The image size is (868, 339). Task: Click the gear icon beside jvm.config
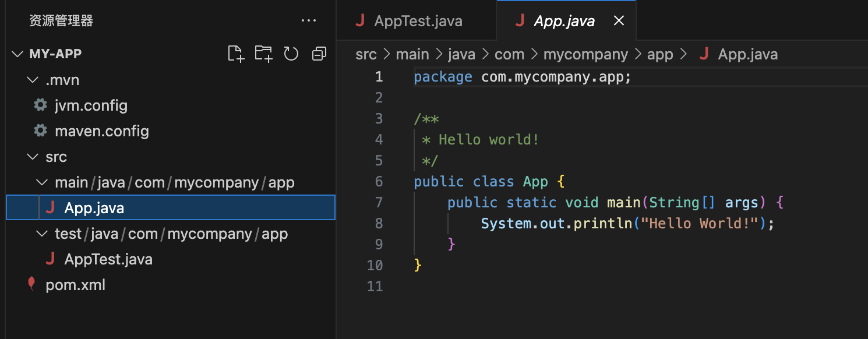click(x=40, y=105)
